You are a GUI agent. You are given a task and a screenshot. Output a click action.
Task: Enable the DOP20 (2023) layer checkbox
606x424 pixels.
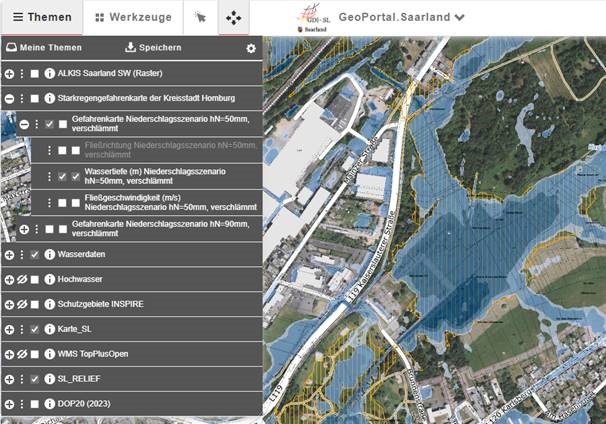[35, 404]
